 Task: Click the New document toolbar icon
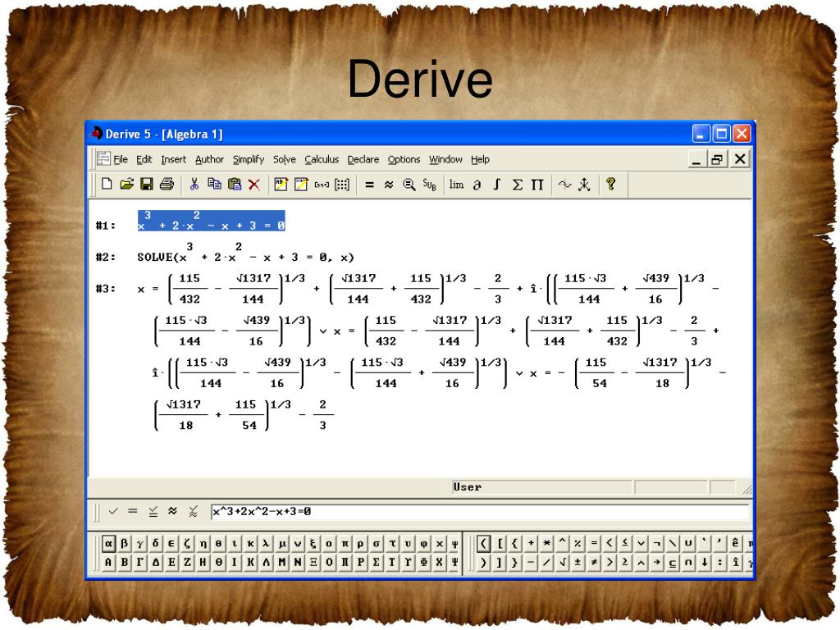pos(107,185)
